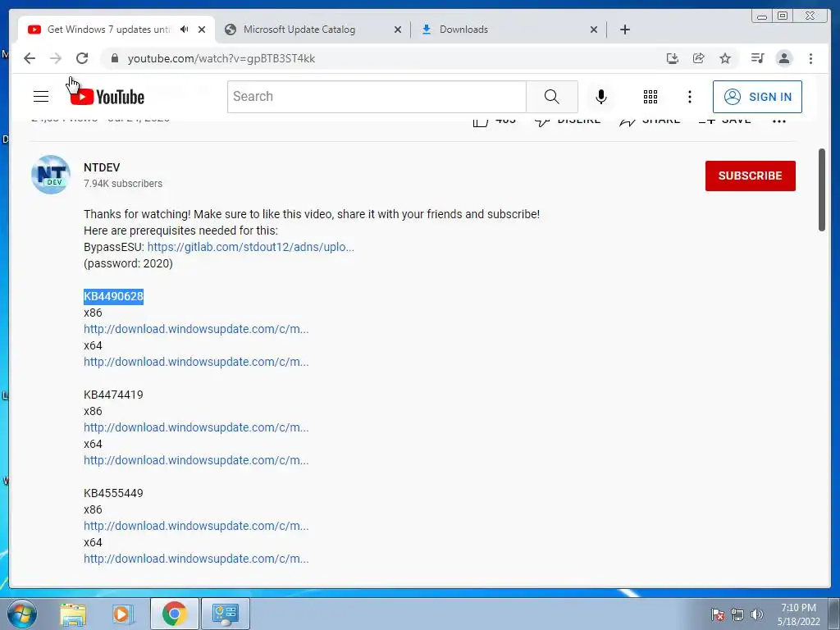
Task: Click the YouTube search magnifier button
Action: tap(552, 97)
